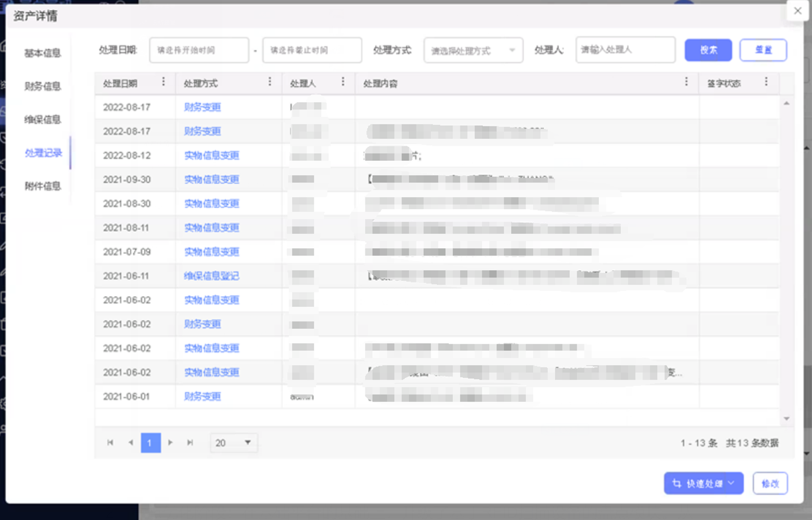Open 处理内容 column menu dots

[686, 82]
